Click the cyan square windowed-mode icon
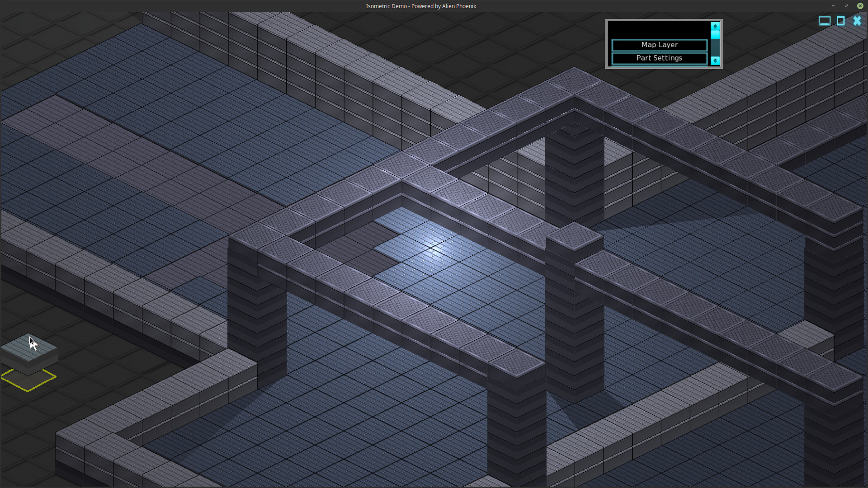The width and height of the screenshot is (868, 488). click(x=841, y=21)
